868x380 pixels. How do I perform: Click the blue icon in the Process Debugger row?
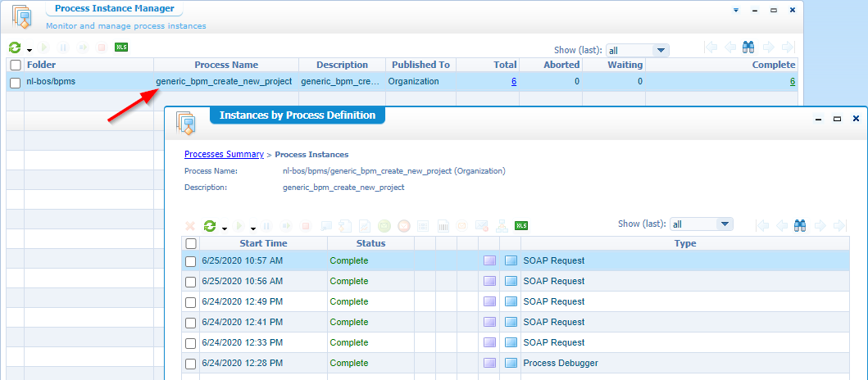coord(511,364)
